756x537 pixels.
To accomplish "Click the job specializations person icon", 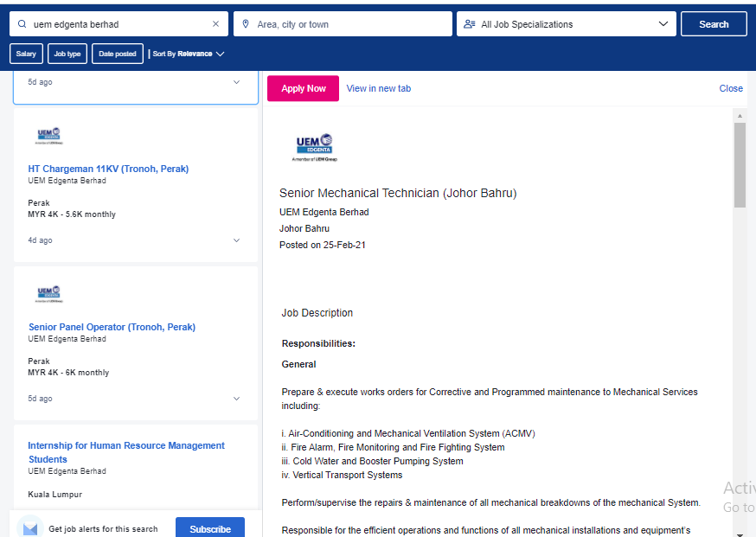I will (x=469, y=24).
